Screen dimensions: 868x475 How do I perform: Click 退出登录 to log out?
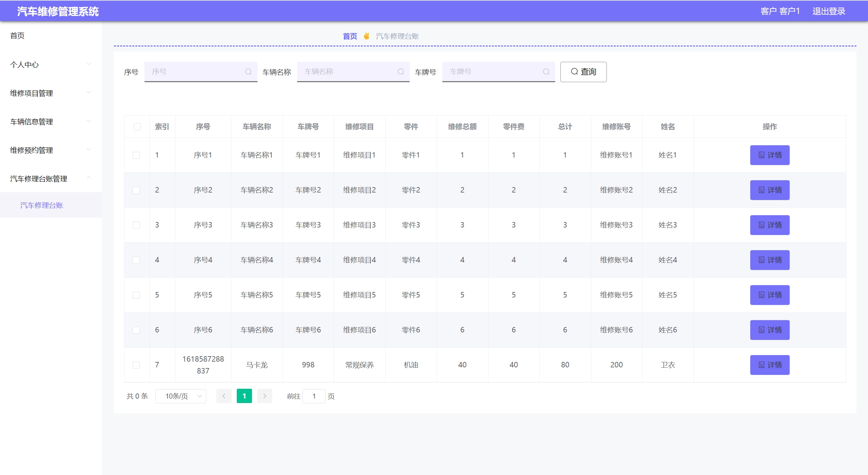coord(828,11)
